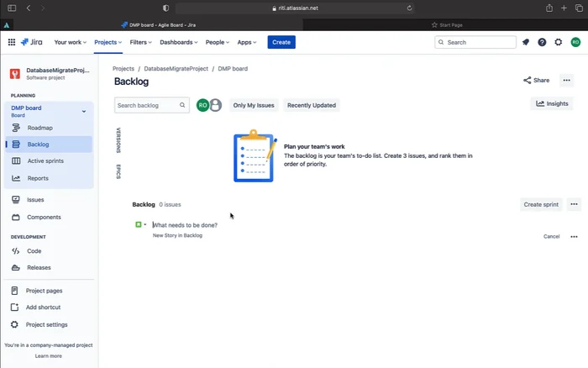Click the Jira logo
This screenshot has height=368, width=588.
tap(32, 42)
